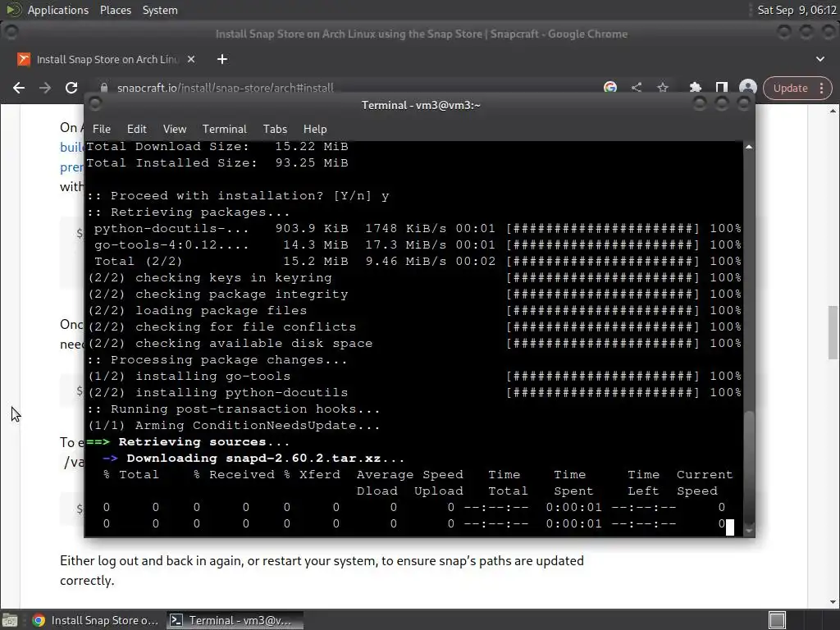Click 'Running post-transaction hooks...' line

click(234, 409)
